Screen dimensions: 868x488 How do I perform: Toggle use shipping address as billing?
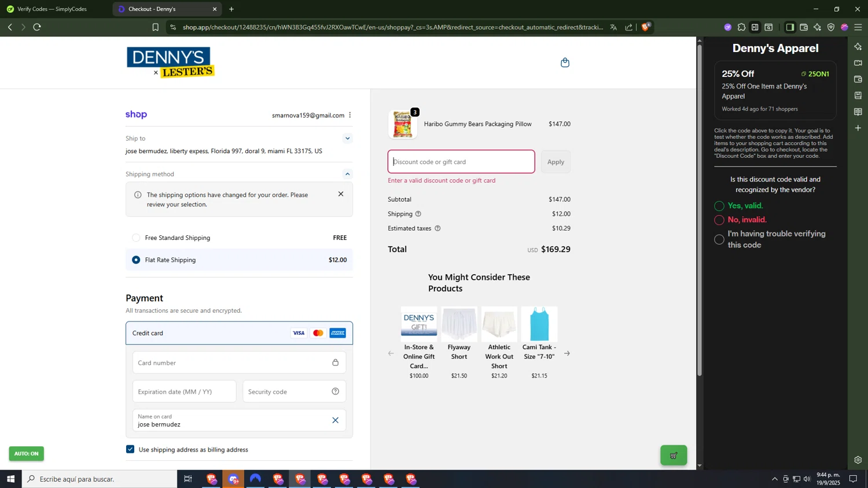click(x=130, y=449)
